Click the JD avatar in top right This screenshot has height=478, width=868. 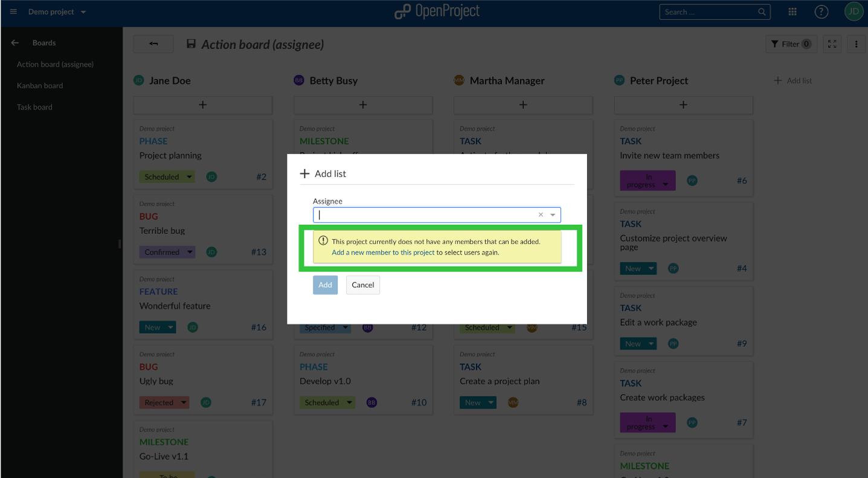click(854, 11)
